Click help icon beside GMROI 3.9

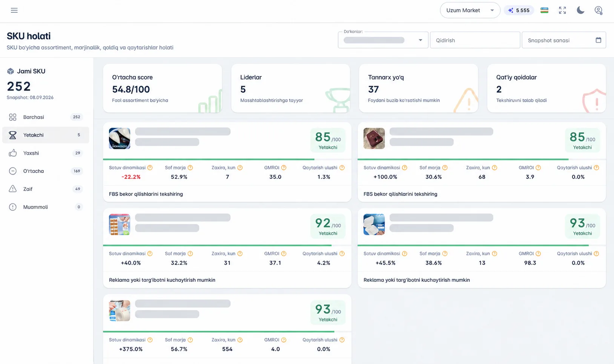539,168
